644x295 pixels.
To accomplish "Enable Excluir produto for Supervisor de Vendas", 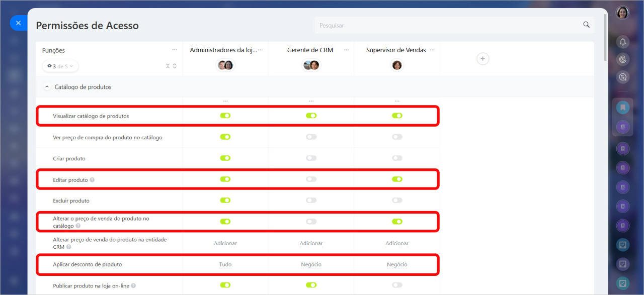I will tap(397, 200).
